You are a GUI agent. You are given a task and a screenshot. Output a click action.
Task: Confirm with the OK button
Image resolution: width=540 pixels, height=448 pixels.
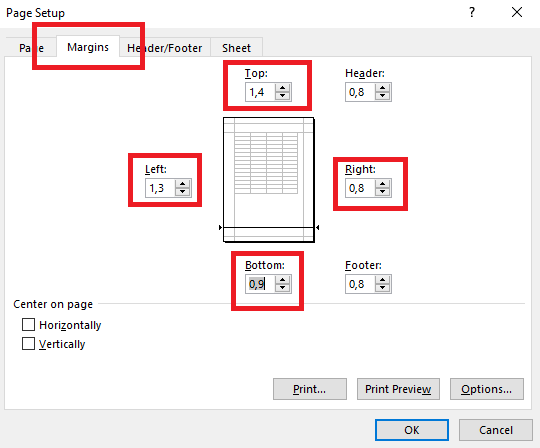tap(412, 430)
